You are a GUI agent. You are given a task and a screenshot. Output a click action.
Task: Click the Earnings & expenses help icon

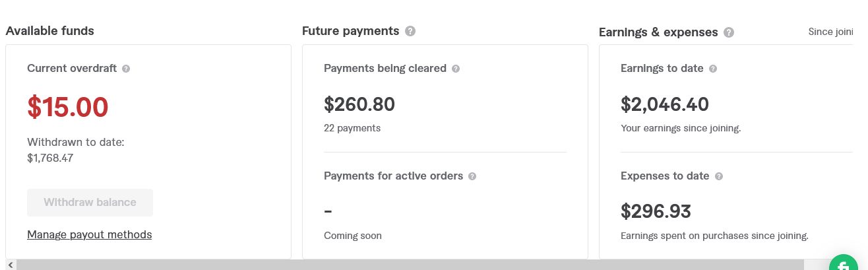coord(729,32)
